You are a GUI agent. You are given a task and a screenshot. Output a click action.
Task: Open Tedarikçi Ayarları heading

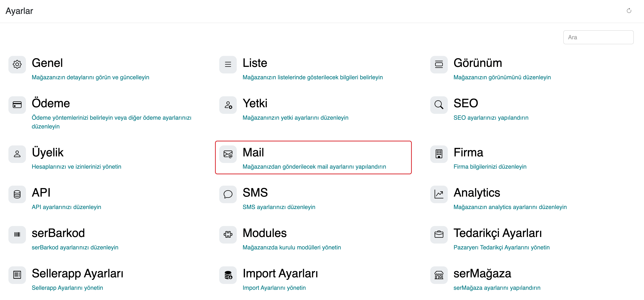click(x=497, y=233)
